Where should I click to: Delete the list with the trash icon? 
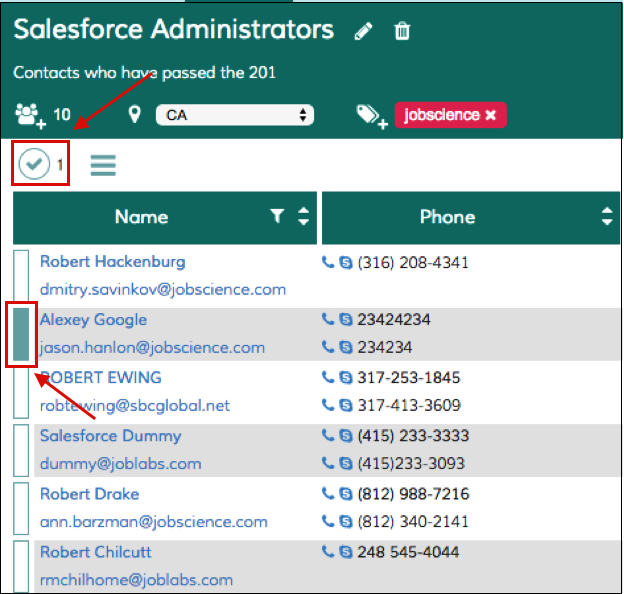402,31
